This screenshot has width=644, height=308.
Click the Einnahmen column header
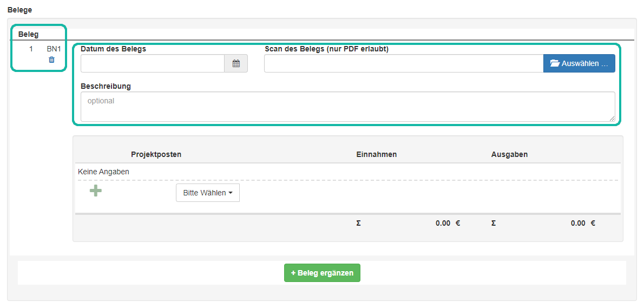pyautogui.click(x=377, y=154)
